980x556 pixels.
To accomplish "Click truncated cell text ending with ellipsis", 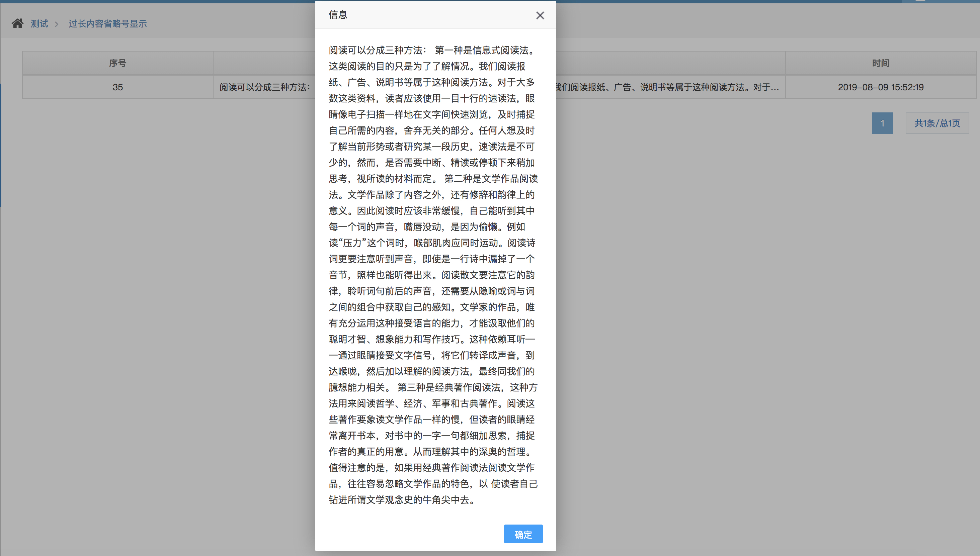I will pos(667,87).
